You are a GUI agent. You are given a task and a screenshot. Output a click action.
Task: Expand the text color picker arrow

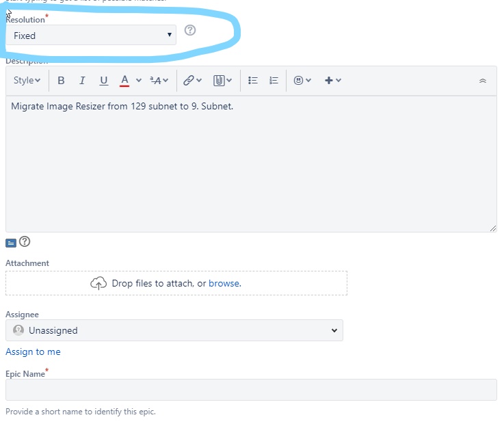[x=139, y=81]
